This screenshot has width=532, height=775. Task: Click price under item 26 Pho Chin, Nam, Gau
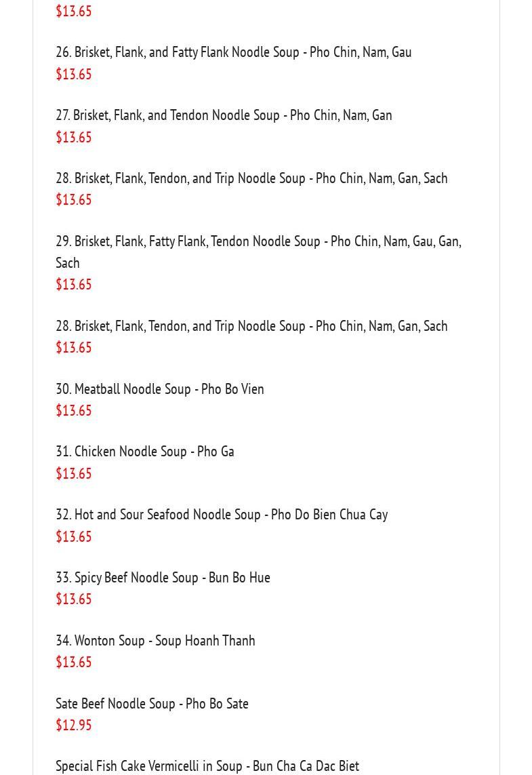pyautogui.click(x=74, y=74)
